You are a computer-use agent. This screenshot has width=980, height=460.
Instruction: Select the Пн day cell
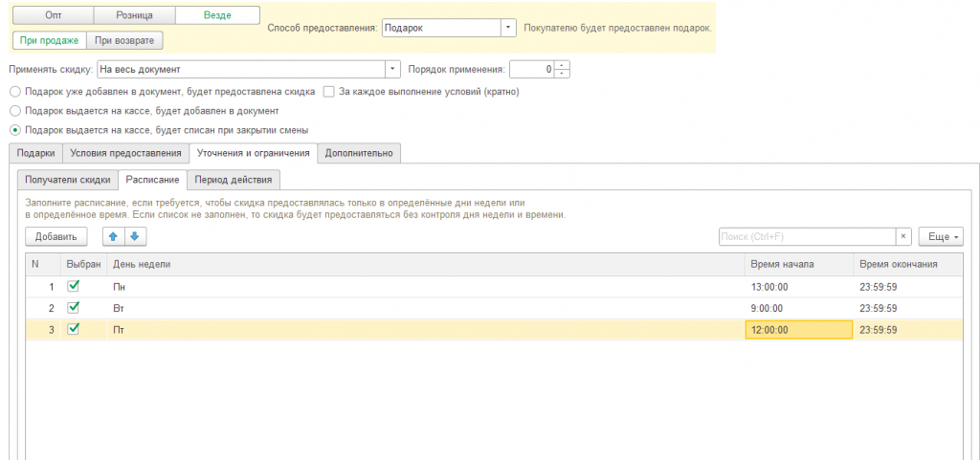coord(426,287)
